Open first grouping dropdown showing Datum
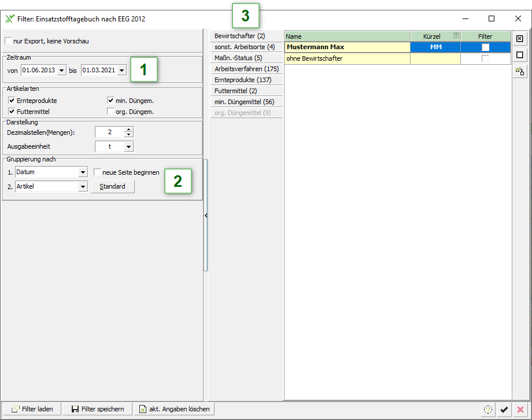The height and width of the screenshot is (420, 532). [x=83, y=172]
